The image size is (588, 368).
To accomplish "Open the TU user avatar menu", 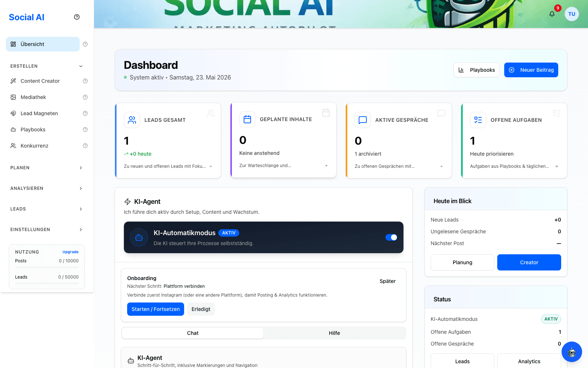I will [572, 14].
